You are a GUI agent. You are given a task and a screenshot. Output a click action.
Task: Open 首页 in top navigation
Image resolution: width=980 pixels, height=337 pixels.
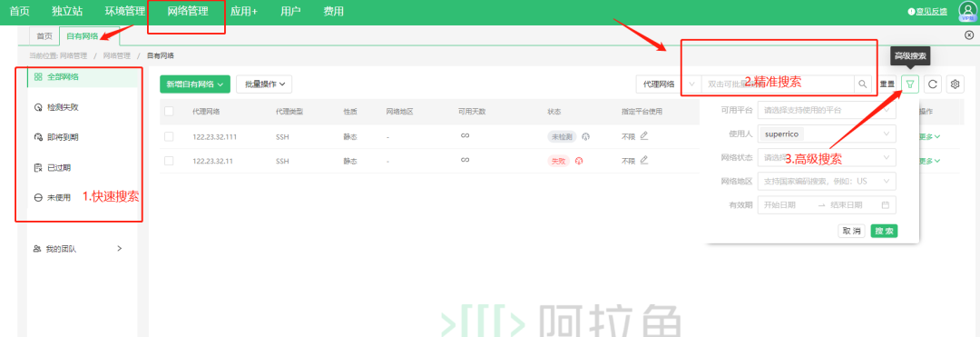(19, 11)
